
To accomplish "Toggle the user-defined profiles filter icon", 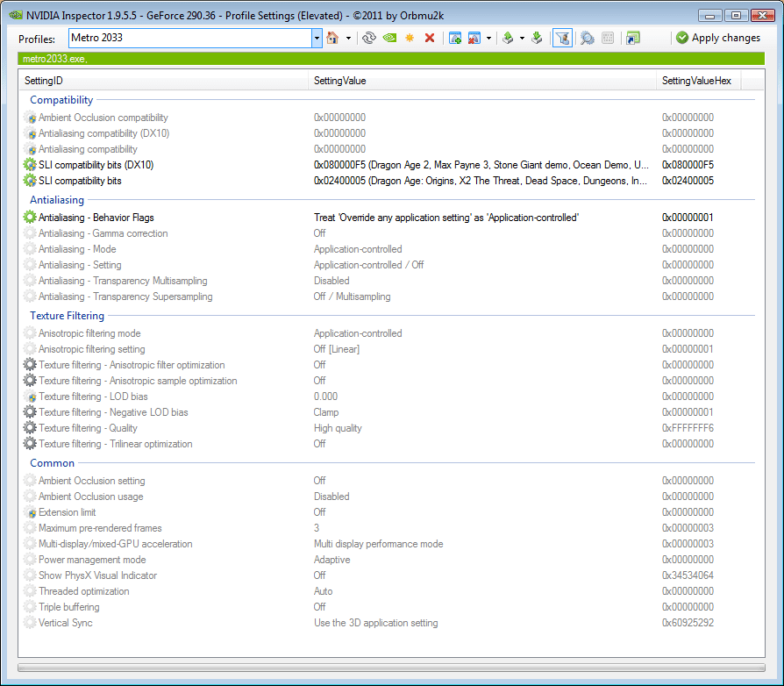I will click(x=562, y=38).
